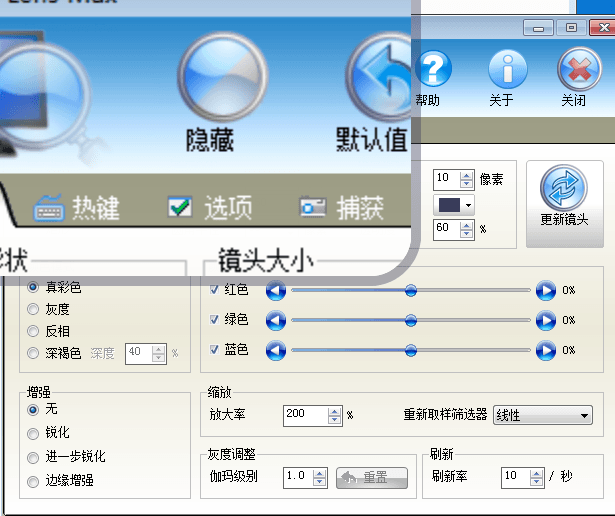Select the 无 enhancement radio button
Image resolution: width=615 pixels, height=516 pixels.
click(33, 410)
